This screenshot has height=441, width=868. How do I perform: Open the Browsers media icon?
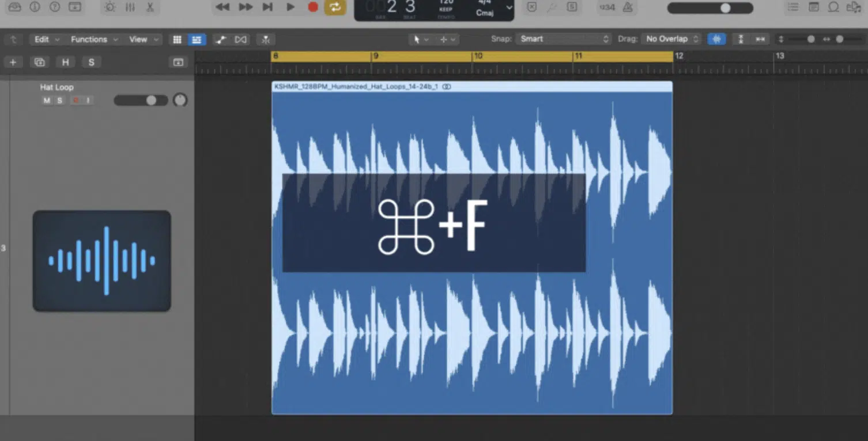tap(854, 7)
